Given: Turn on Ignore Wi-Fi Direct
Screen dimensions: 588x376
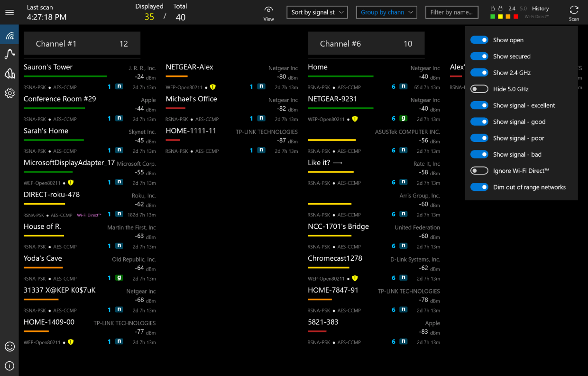Looking at the screenshot, I should (479, 170).
